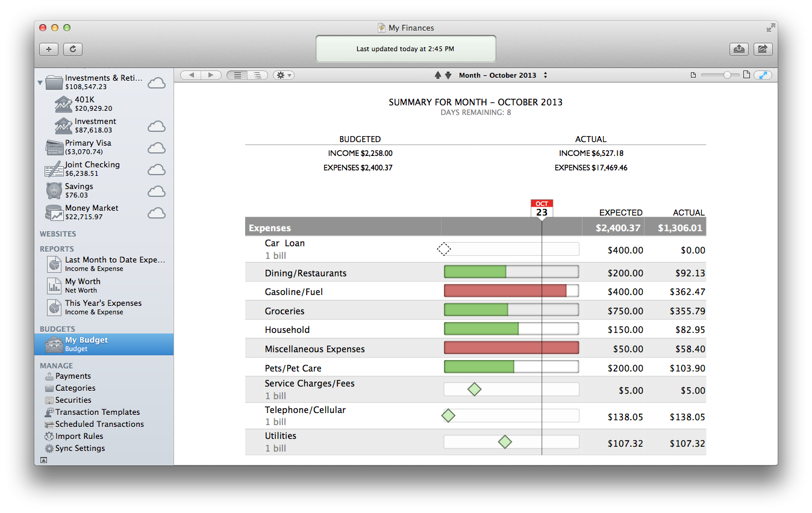This screenshot has height=513, width=812.
Task: Open the My Worth report
Action: point(83,281)
